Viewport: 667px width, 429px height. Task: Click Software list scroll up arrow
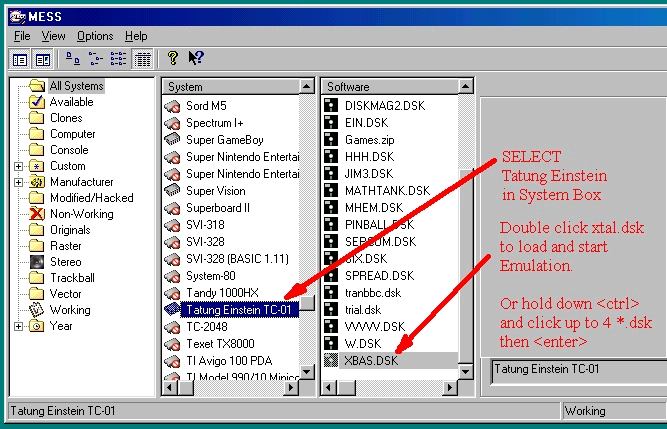coord(465,87)
